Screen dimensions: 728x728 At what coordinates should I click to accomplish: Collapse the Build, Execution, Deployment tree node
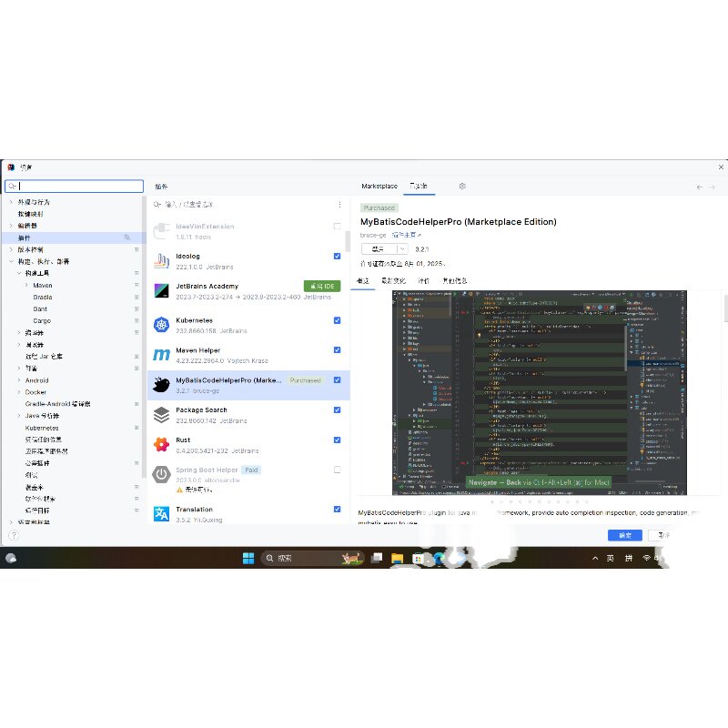[x=11, y=261]
